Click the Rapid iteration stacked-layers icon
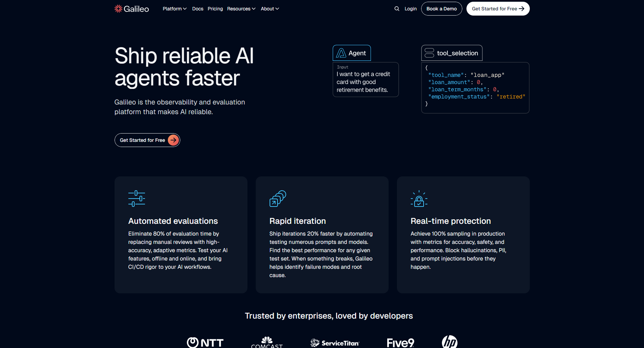This screenshot has width=644, height=348. (x=278, y=198)
